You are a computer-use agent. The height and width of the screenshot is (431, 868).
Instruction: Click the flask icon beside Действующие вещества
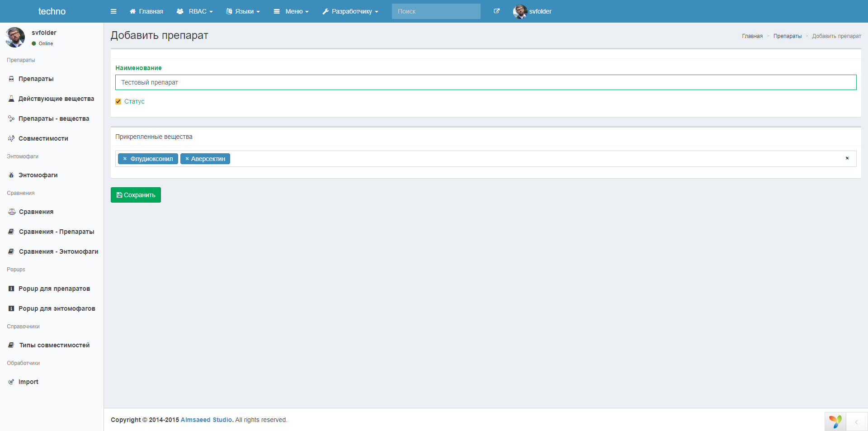pos(11,99)
